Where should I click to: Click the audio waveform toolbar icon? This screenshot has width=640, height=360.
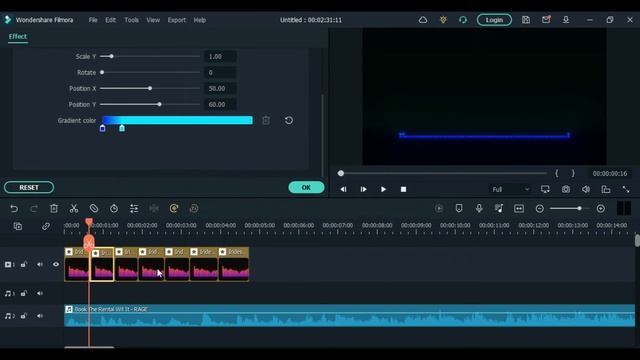pos(154,209)
